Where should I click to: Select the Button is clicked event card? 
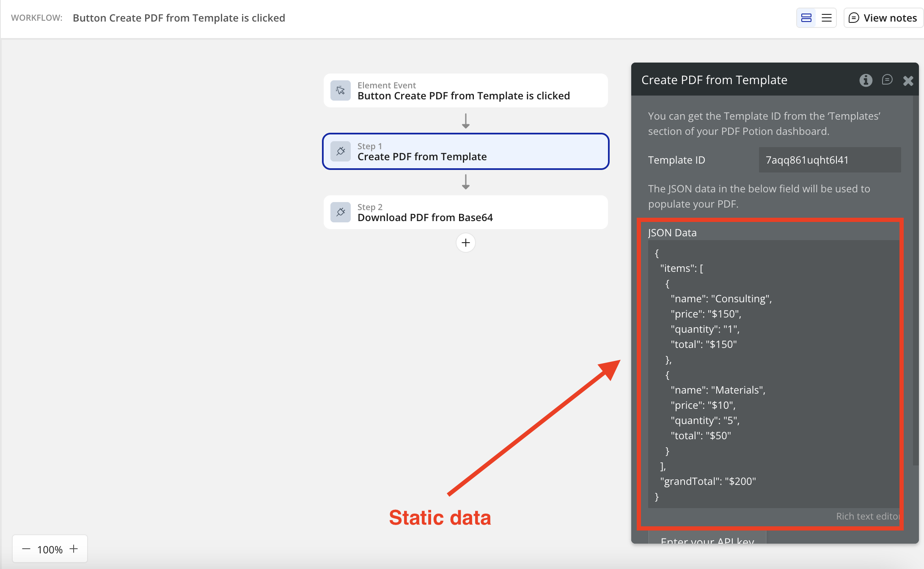click(465, 90)
